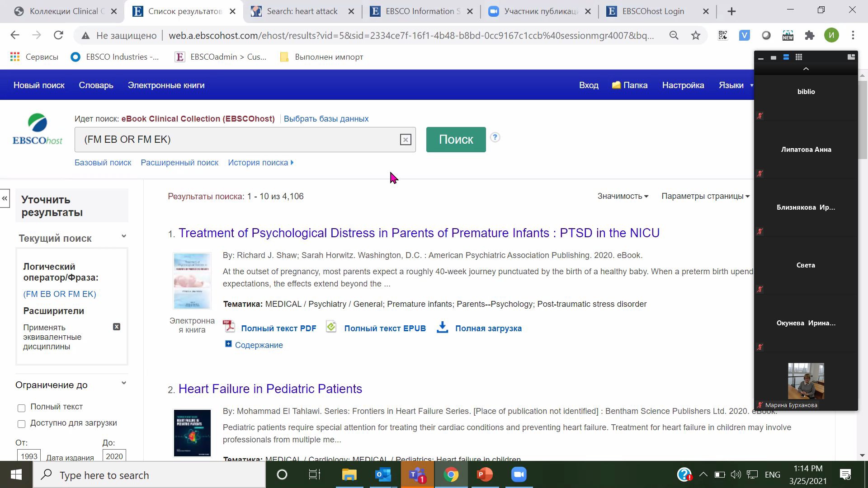Screen dimensions: 868x488
Task: Open the Значимость sort dropdown
Action: pyautogui.click(x=623, y=196)
